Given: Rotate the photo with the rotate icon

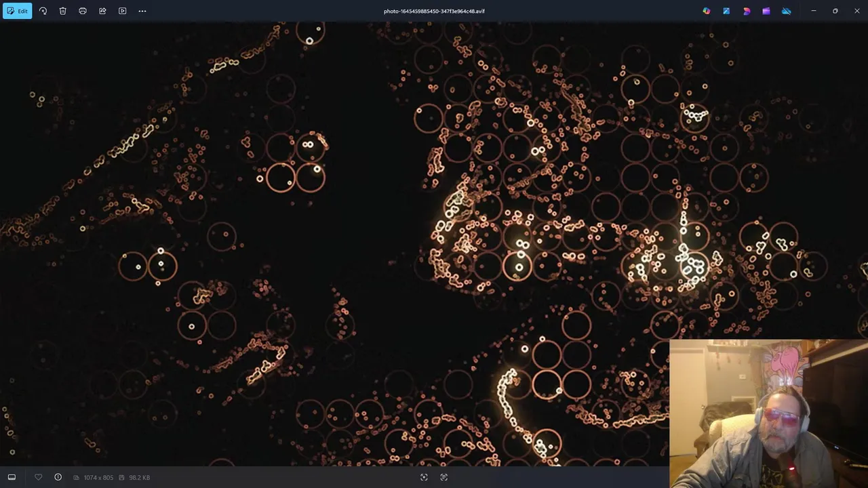Looking at the screenshot, I should click(43, 11).
